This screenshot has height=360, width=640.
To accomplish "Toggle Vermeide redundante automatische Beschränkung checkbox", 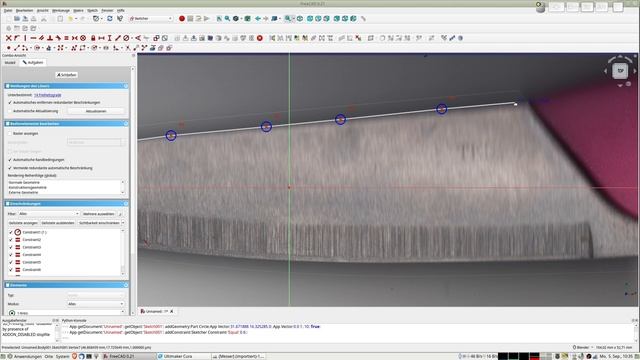I will coord(10,168).
